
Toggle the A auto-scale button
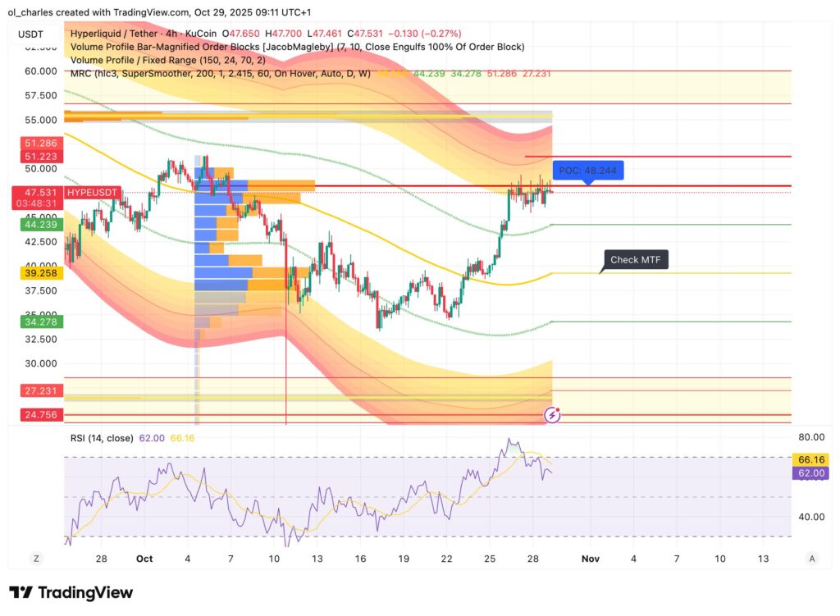pos(811,559)
